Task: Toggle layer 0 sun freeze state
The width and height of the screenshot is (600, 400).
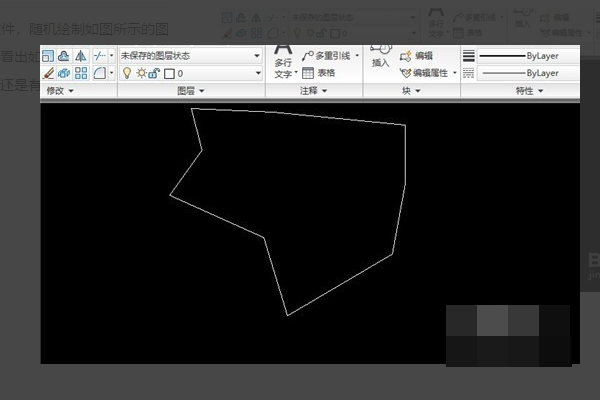Action: point(142,73)
